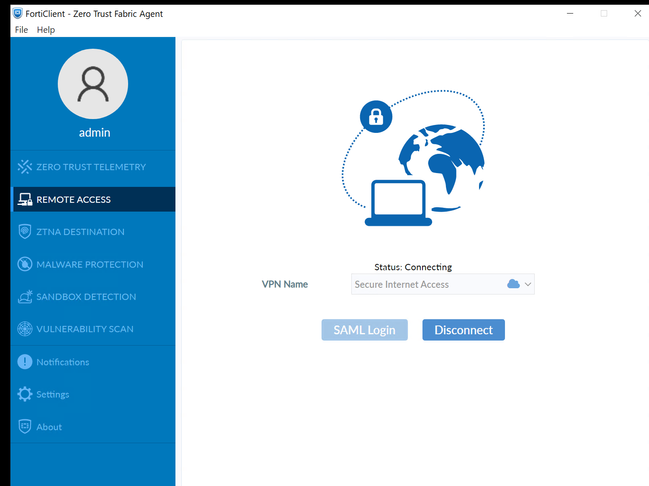Click the cloud icon in VPN Name field
649x486 pixels.
click(x=513, y=284)
